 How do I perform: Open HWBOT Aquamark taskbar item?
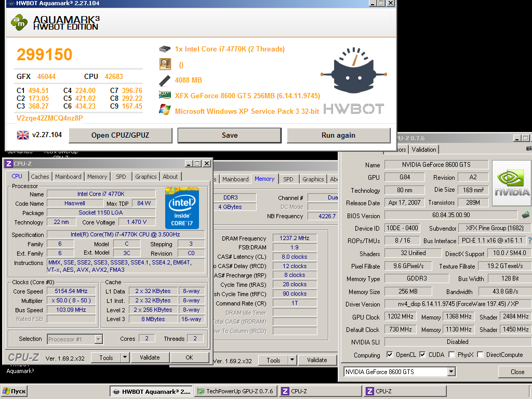point(151,392)
